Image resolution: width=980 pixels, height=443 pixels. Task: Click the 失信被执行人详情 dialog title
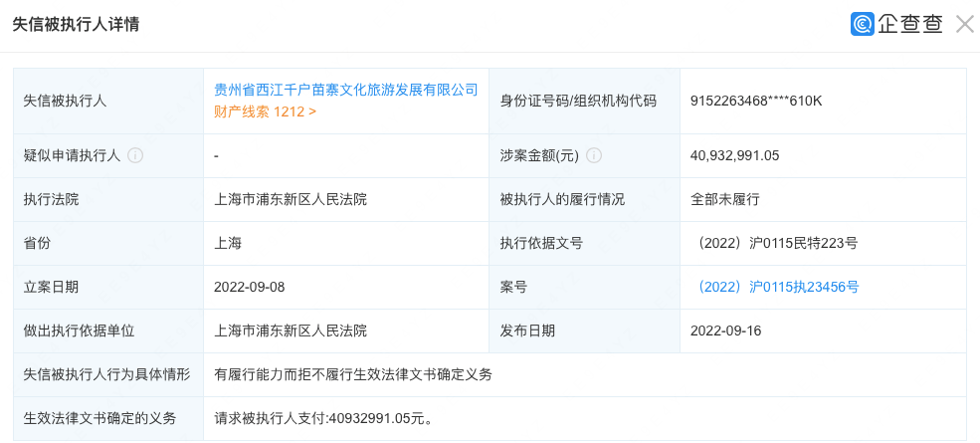click(x=76, y=24)
